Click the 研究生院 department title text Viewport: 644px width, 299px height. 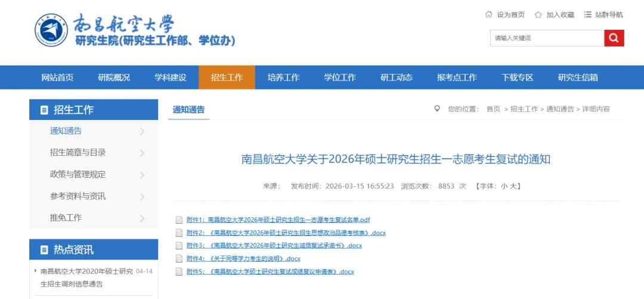point(155,41)
